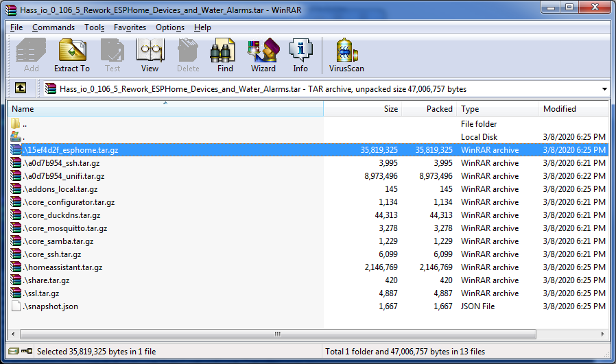
Task: Open the Favorites menu
Action: tap(130, 27)
